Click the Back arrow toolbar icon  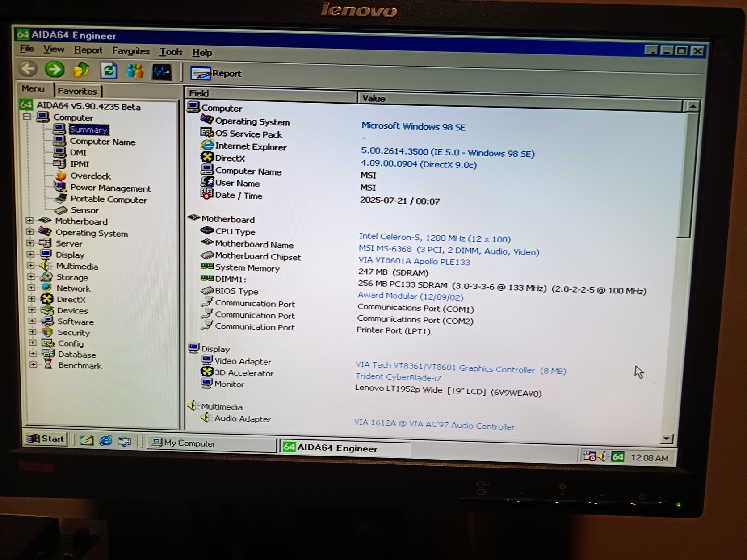(28, 69)
